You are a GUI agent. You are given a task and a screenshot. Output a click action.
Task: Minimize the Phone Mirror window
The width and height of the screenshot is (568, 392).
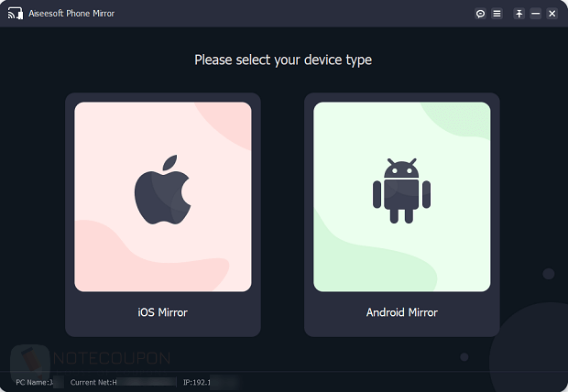[x=535, y=14]
